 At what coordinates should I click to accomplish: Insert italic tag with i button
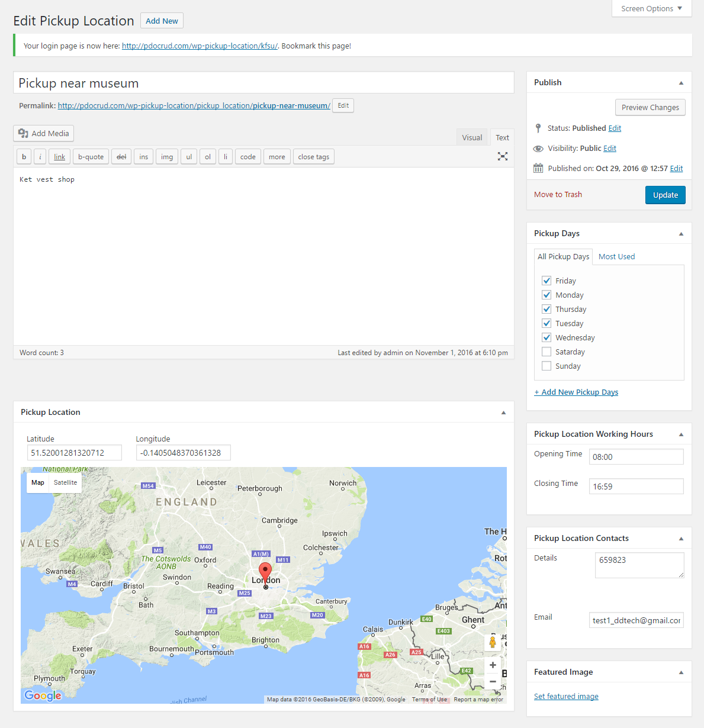coord(40,157)
